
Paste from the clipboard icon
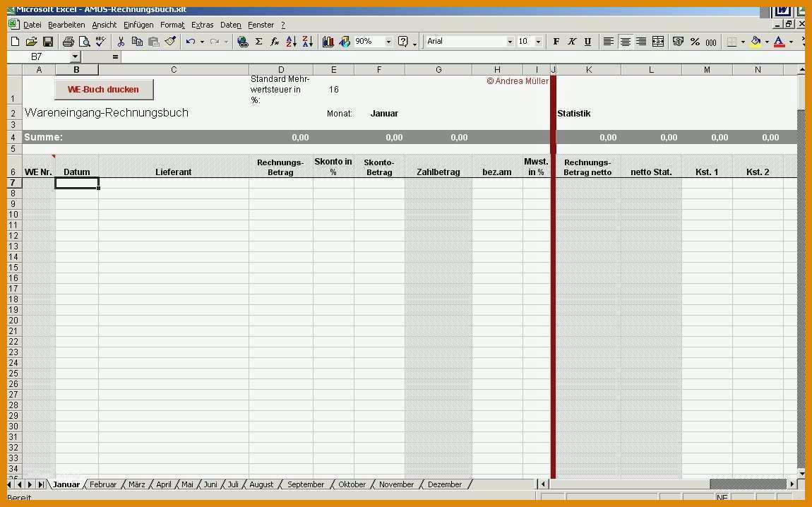coord(154,42)
